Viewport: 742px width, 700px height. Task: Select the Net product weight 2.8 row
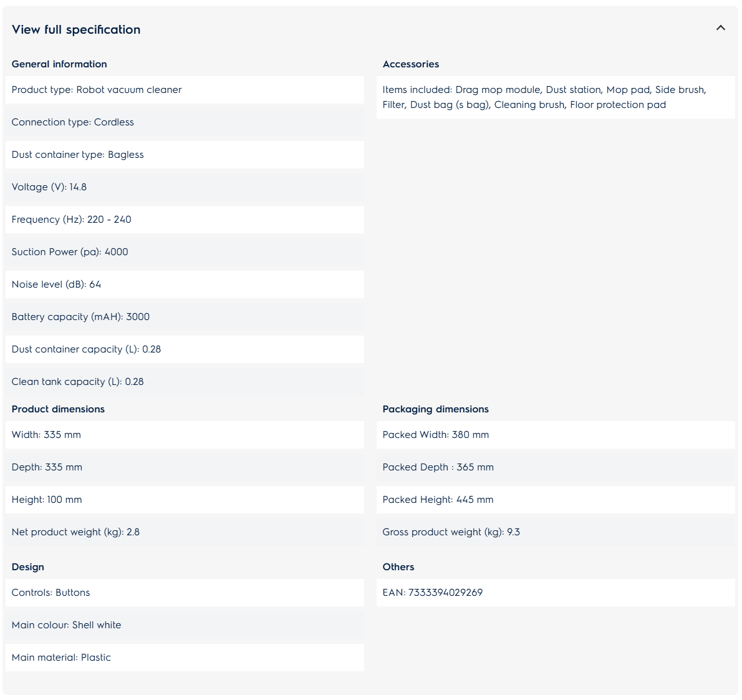tap(185, 532)
